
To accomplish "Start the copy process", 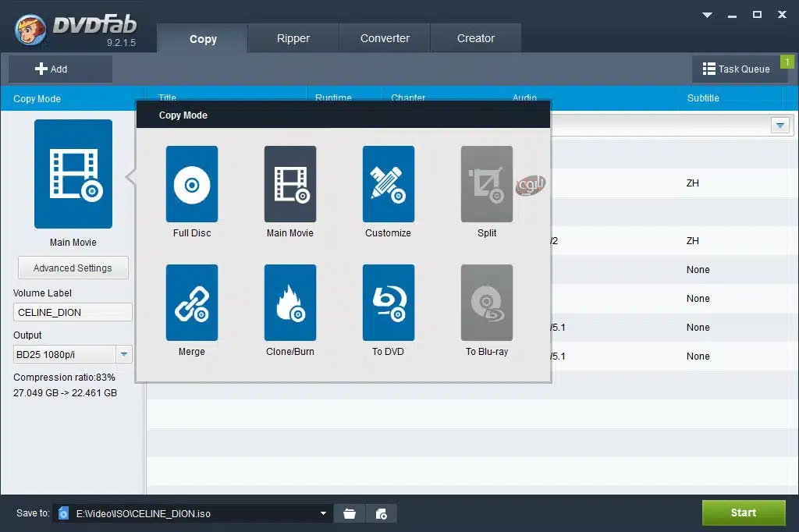I will tap(744, 512).
